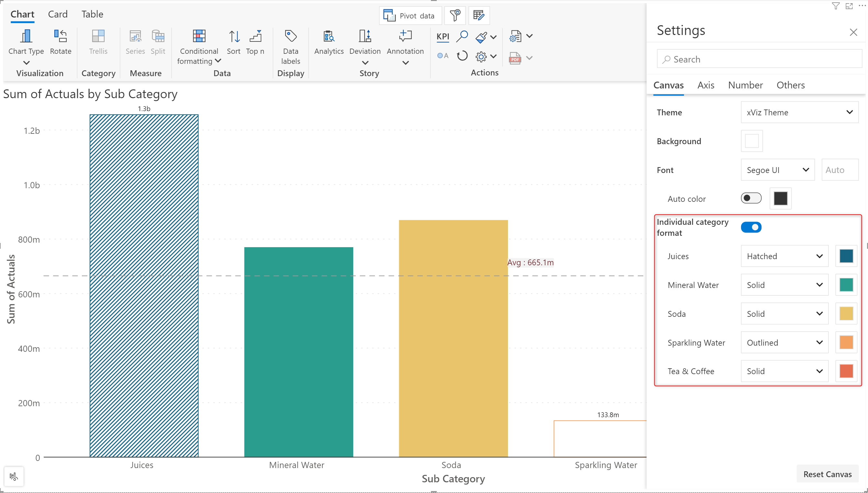Select the hatched Juices bar
Screen dimensions: 868x493
point(144,286)
